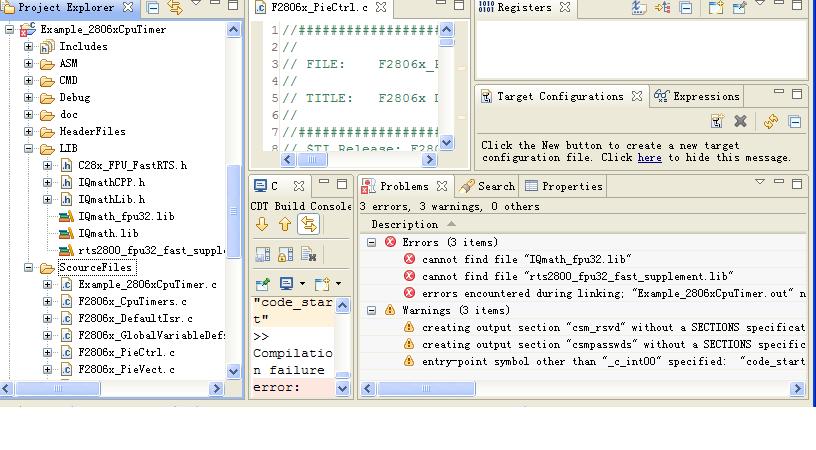This screenshot has height=450, width=816.
Task: Collapse all in Target Configurations toolbar
Action: click(795, 122)
